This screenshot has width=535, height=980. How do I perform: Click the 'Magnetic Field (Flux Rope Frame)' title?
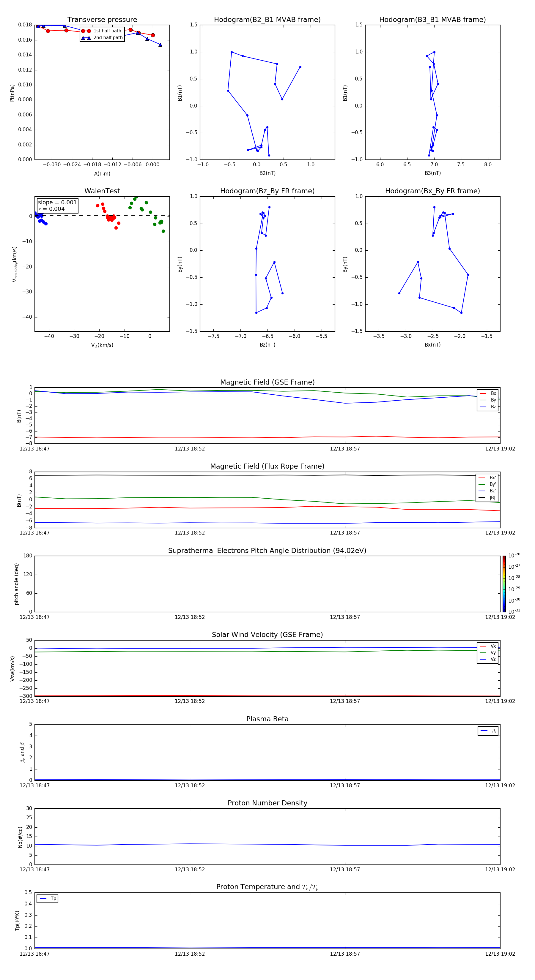click(267, 467)
